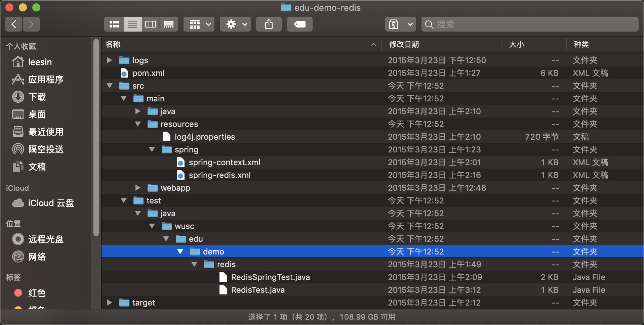Expand the webapp folder triangle
Screen dimensions: 644x325
[138, 188]
